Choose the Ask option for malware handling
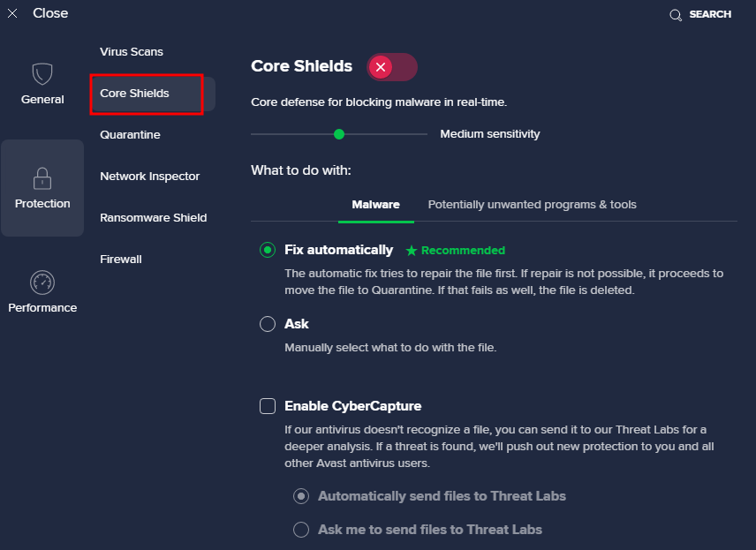 [x=267, y=324]
